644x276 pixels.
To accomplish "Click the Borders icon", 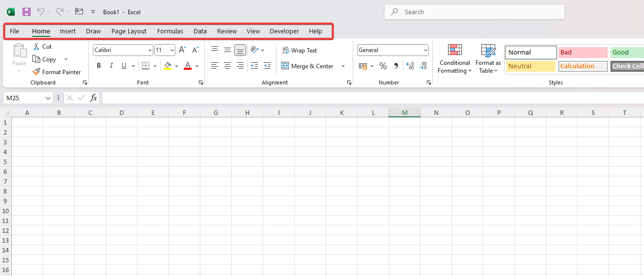I will click(145, 66).
